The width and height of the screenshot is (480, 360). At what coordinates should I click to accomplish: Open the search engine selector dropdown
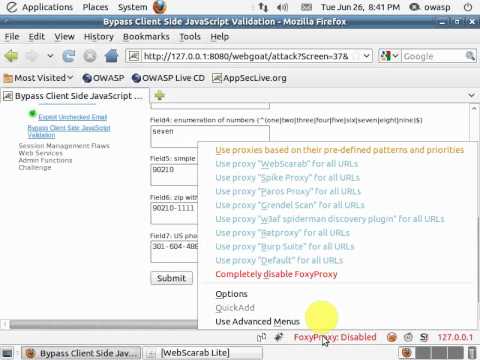(x=389, y=56)
